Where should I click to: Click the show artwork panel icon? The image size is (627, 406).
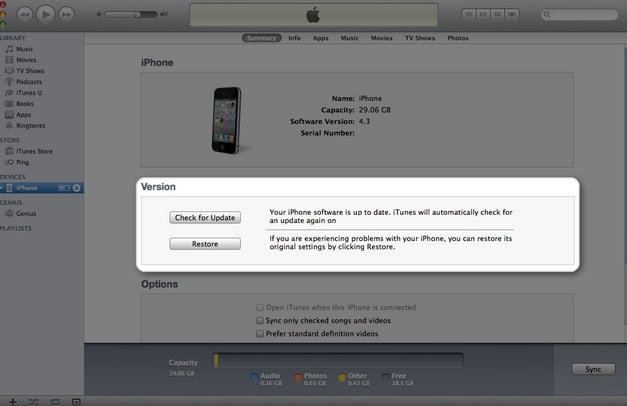(76, 402)
